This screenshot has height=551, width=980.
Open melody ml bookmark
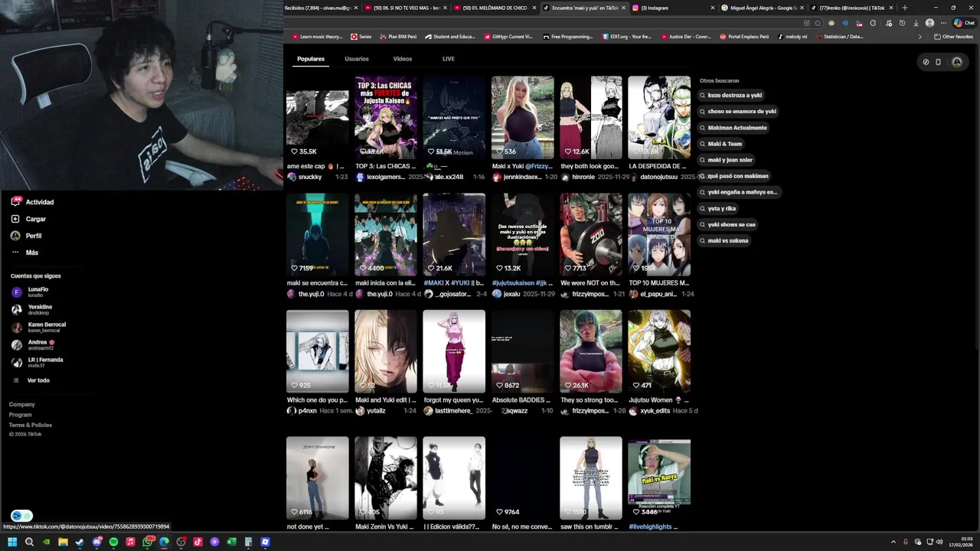pos(792,37)
